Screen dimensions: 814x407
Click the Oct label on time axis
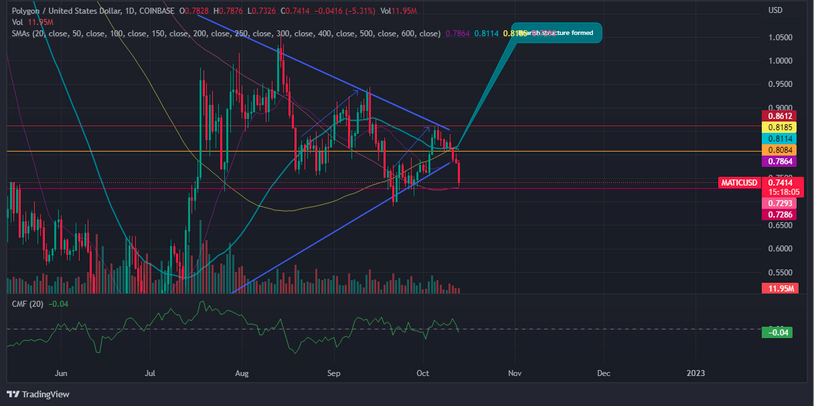423,373
